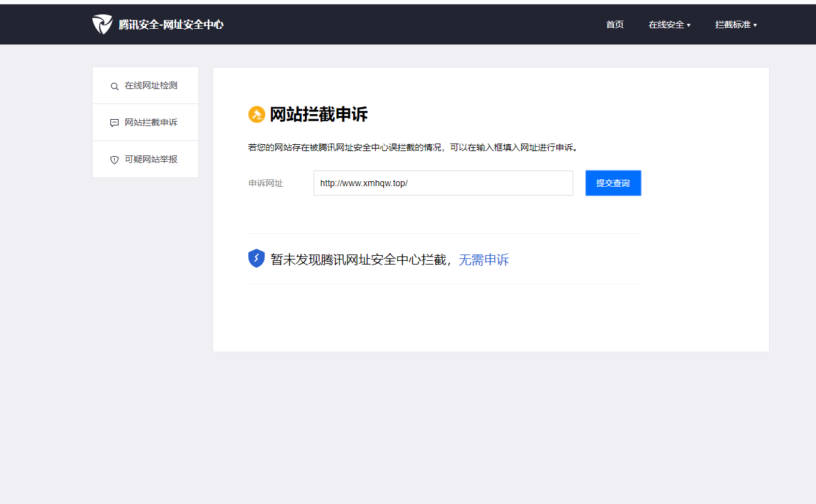Click the Tencent Security shield logo
Viewport: 816px width, 504px height.
[102, 24]
